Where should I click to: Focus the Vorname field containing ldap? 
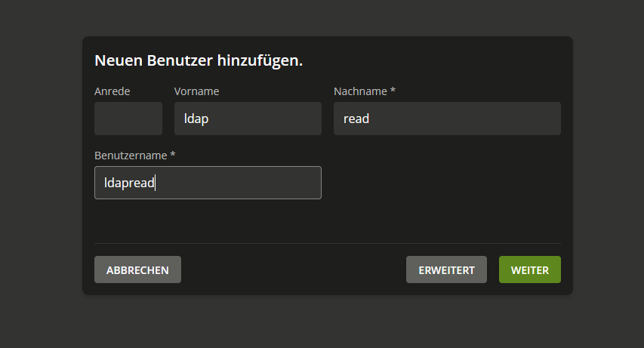pos(247,119)
